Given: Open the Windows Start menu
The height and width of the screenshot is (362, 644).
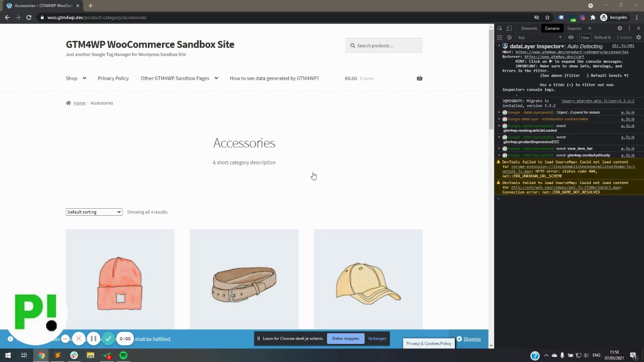Looking at the screenshot, I should click(x=8, y=355).
